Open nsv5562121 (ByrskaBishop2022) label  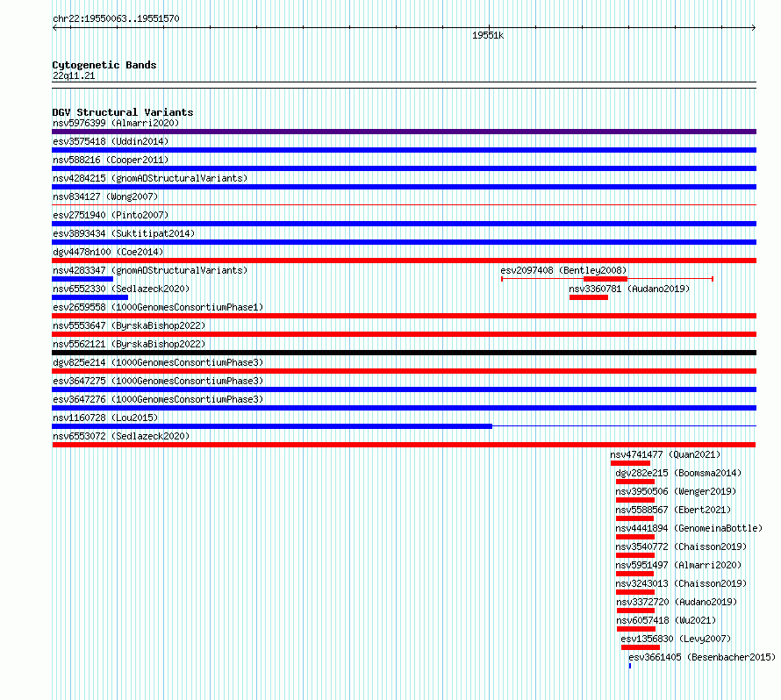(x=129, y=344)
